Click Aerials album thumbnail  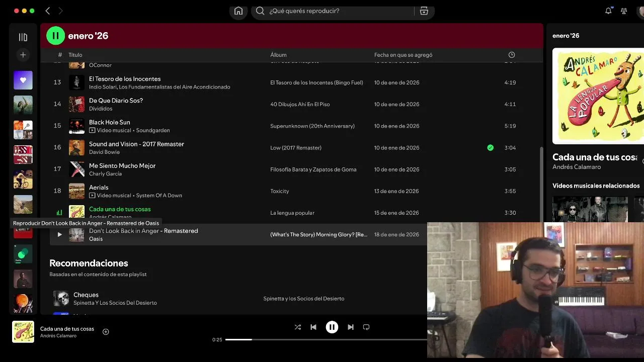click(x=76, y=191)
